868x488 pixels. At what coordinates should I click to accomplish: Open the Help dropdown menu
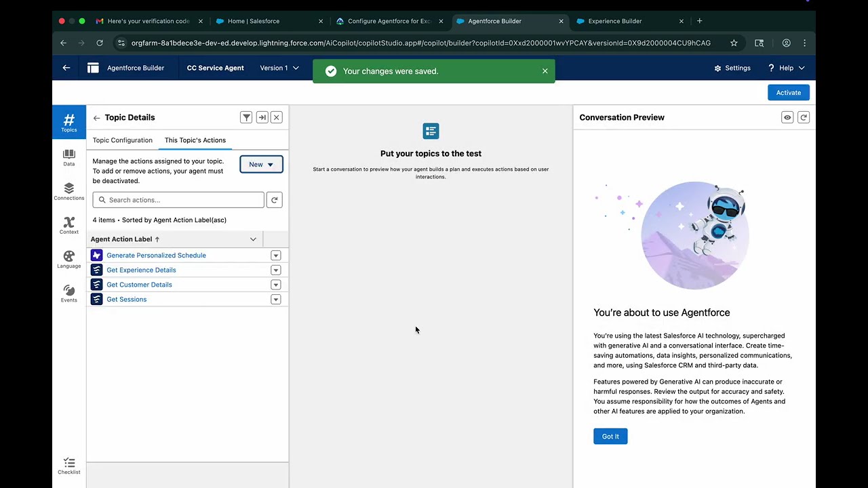tap(786, 68)
